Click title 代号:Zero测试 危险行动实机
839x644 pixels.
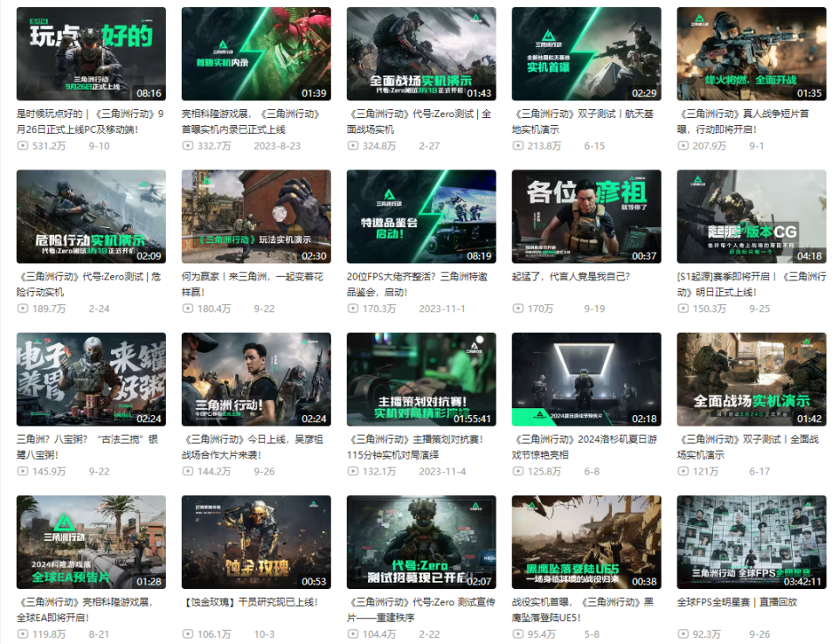89,284
